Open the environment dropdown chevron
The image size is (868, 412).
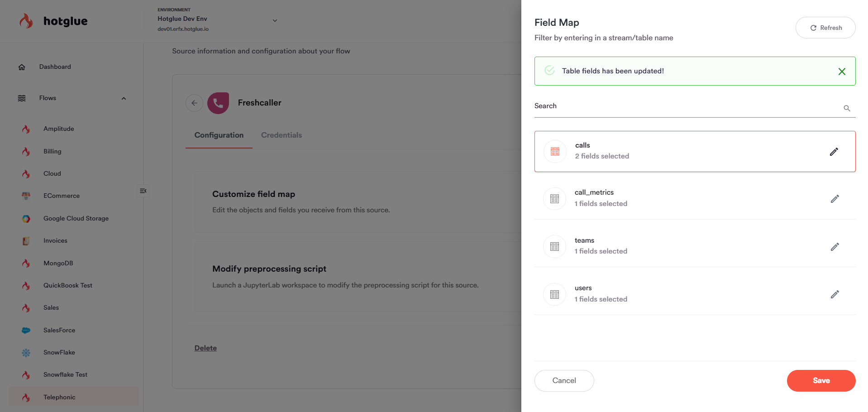pos(275,20)
